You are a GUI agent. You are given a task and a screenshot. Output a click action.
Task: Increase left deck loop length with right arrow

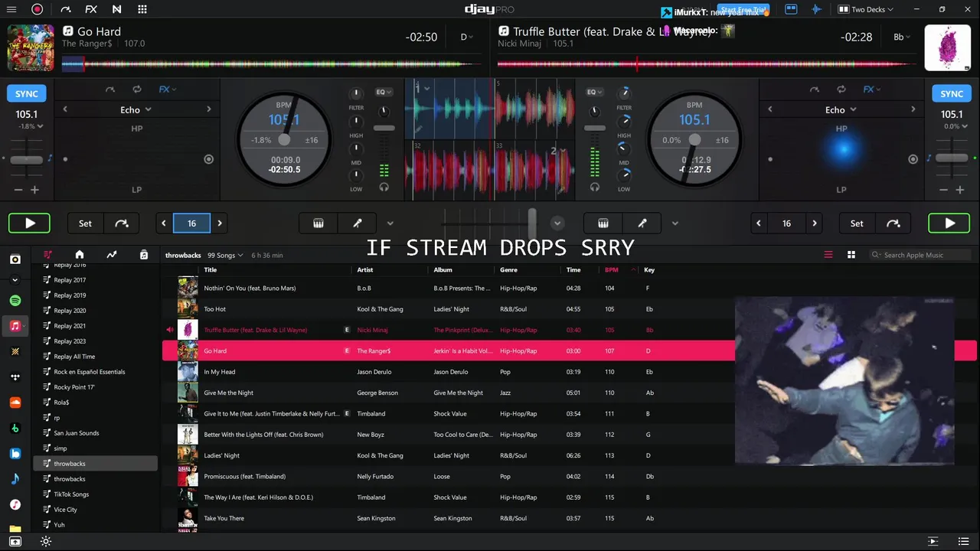coord(220,223)
